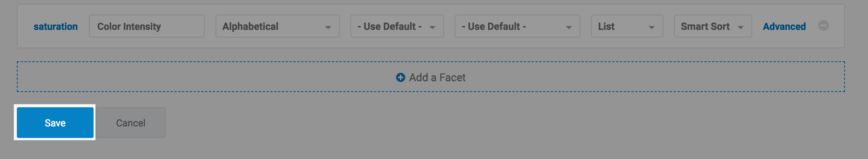868x159 pixels.
Task: Open the Alphabetical sort order dropdown
Action: (x=277, y=26)
